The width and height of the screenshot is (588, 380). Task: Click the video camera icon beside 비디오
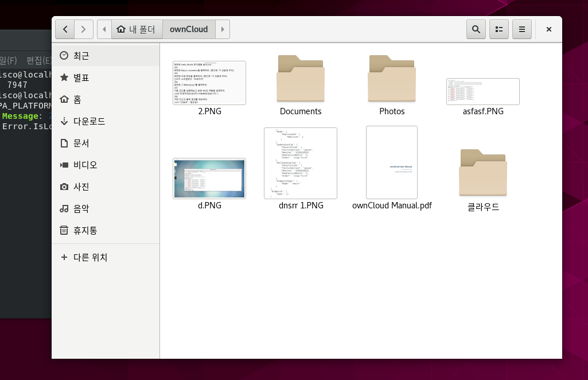64,165
